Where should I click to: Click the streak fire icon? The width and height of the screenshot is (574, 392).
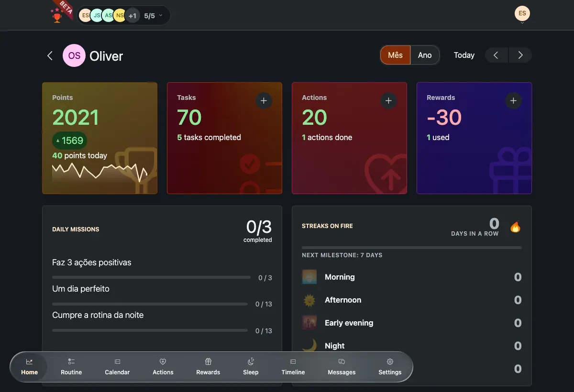515,227
